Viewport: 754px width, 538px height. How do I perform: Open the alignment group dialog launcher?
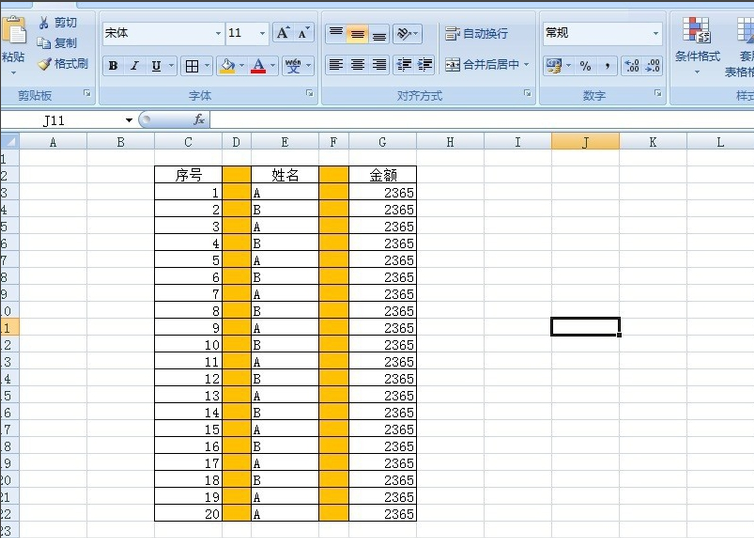click(x=528, y=93)
